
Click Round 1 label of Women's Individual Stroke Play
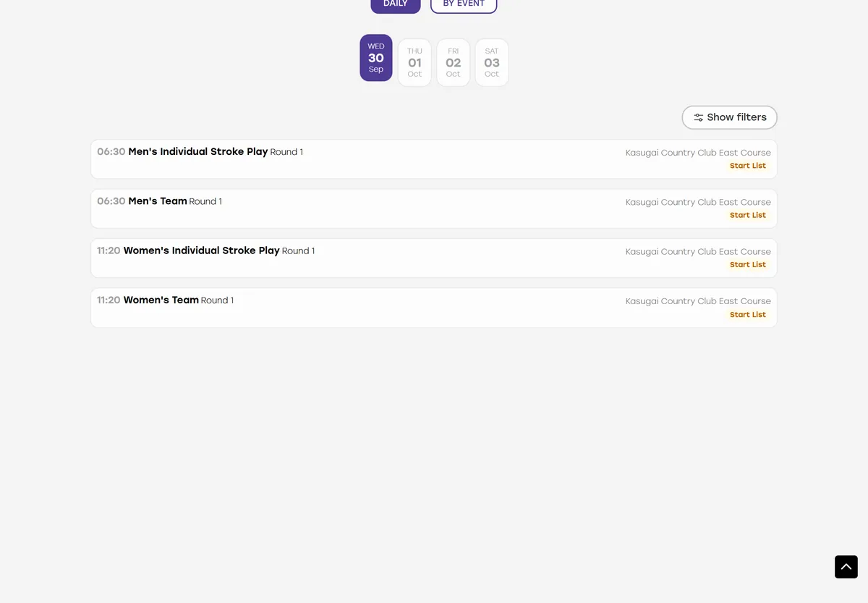coord(298,250)
